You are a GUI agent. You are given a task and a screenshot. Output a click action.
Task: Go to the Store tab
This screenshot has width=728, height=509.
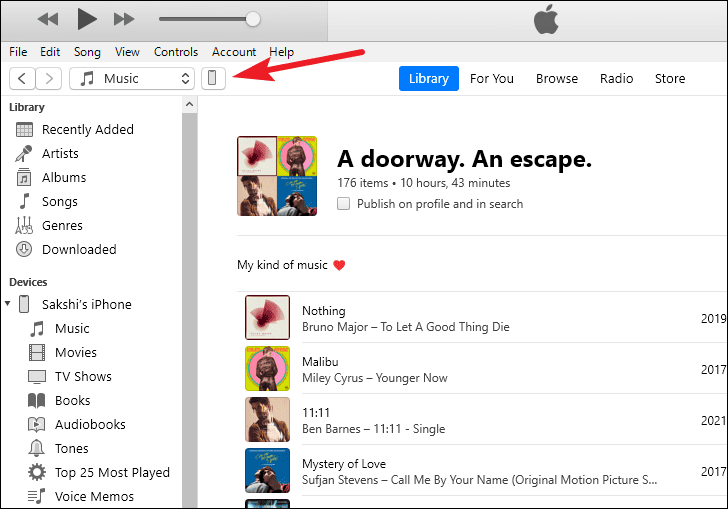click(x=670, y=78)
